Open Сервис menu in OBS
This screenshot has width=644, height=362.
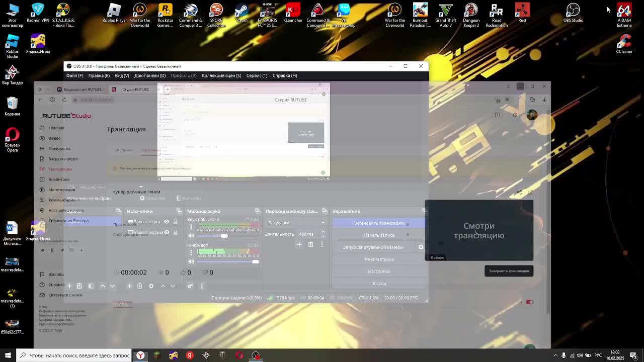[257, 75]
